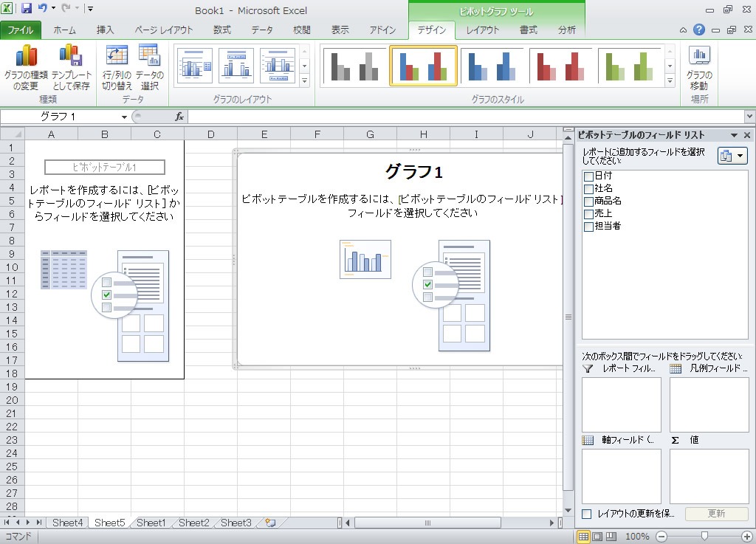The image size is (756, 544).
Task: Open field list layout view dropdown
Action: pyautogui.click(x=732, y=156)
